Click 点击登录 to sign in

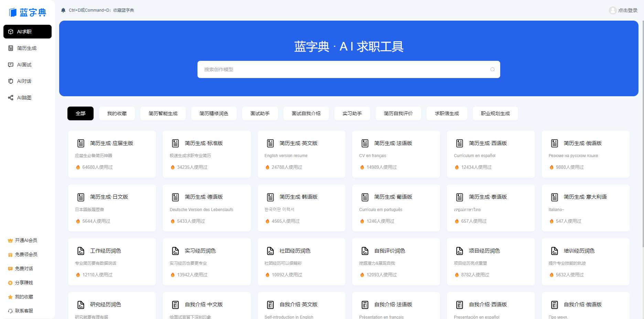point(628,10)
